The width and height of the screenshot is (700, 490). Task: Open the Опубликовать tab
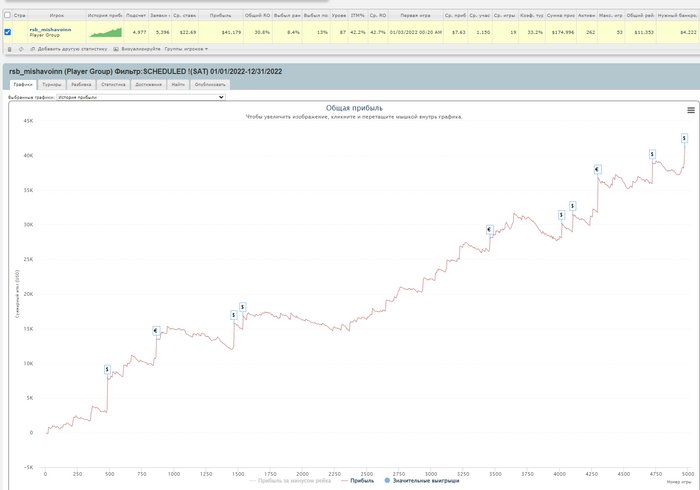210,84
